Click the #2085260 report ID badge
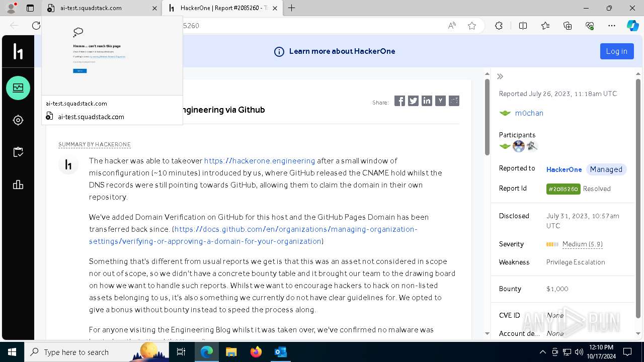The width and height of the screenshot is (644, 362). 563,189
